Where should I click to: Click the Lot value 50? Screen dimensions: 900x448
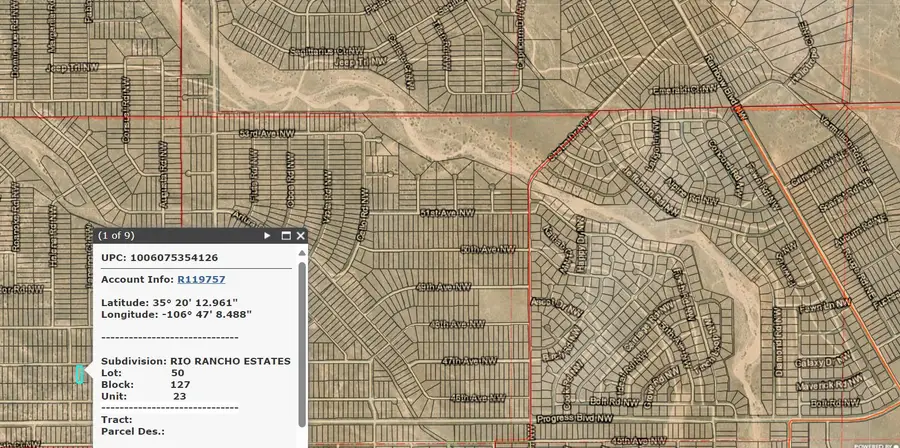pos(177,373)
